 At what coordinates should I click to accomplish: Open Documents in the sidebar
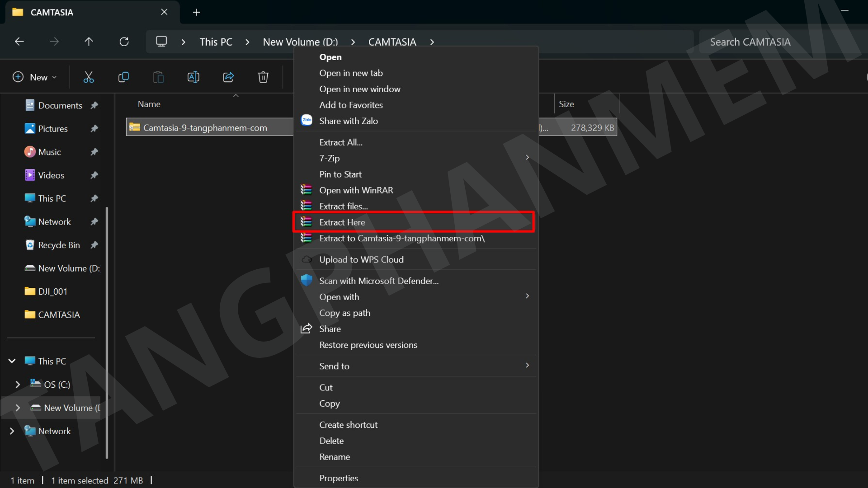click(60, 105)
